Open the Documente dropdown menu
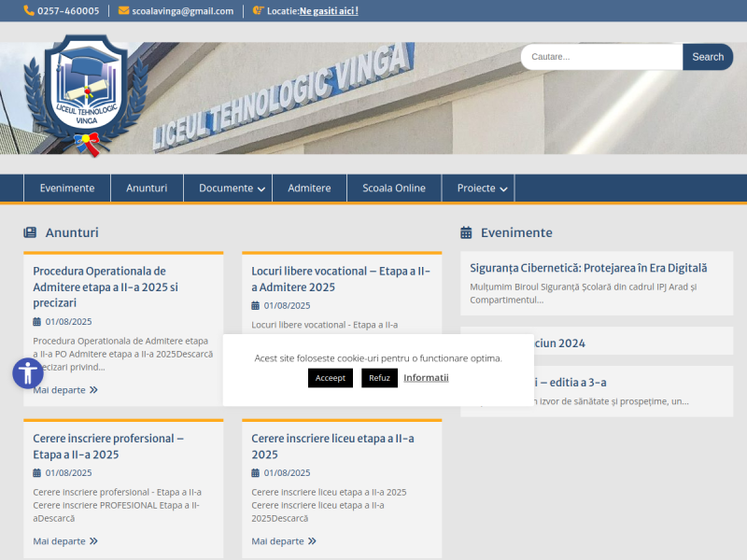Viewport: 747px width, 560px height. point(228,188)
